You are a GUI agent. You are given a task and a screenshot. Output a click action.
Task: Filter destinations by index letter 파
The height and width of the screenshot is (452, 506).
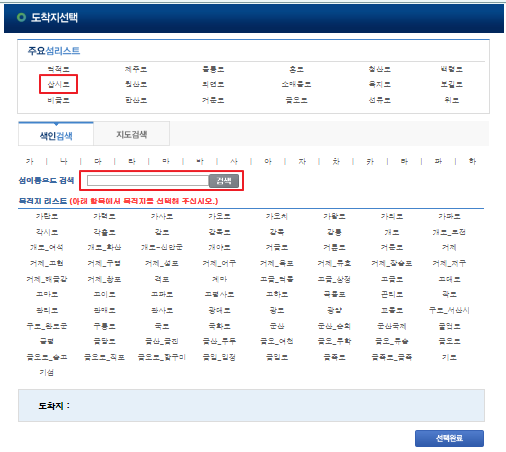point(438,161)
